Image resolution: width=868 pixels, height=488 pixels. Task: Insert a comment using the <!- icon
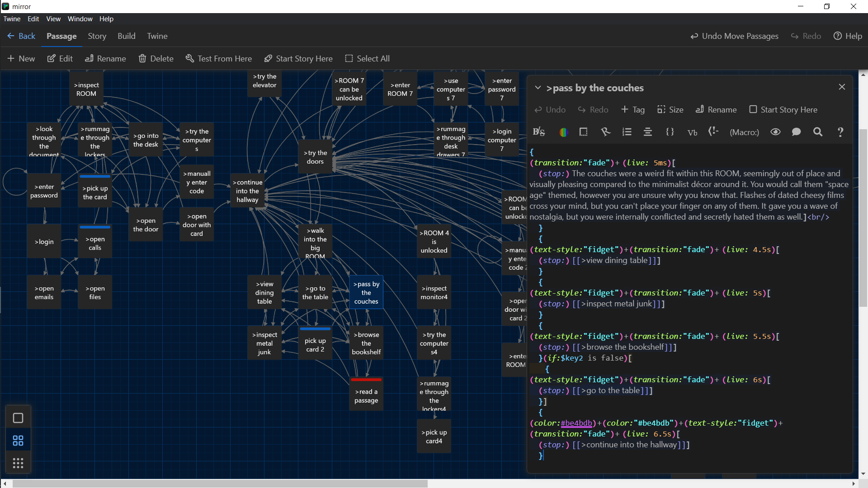[713, 131]
